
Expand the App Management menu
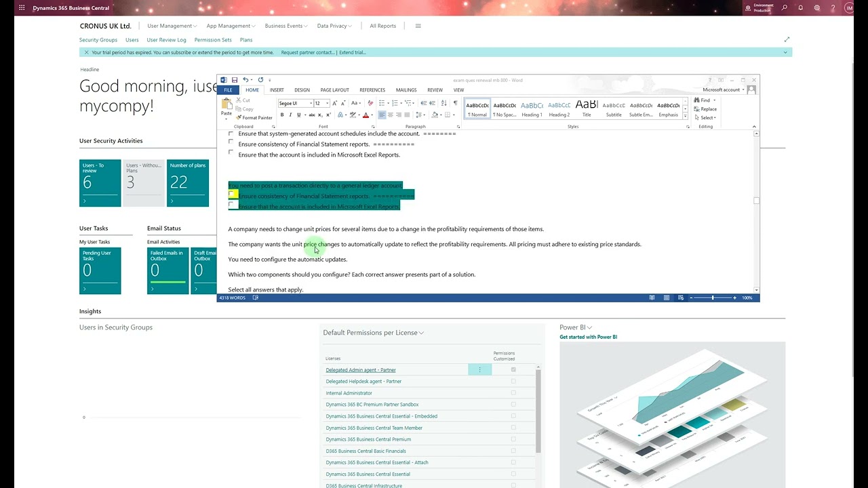click(231, 26)
